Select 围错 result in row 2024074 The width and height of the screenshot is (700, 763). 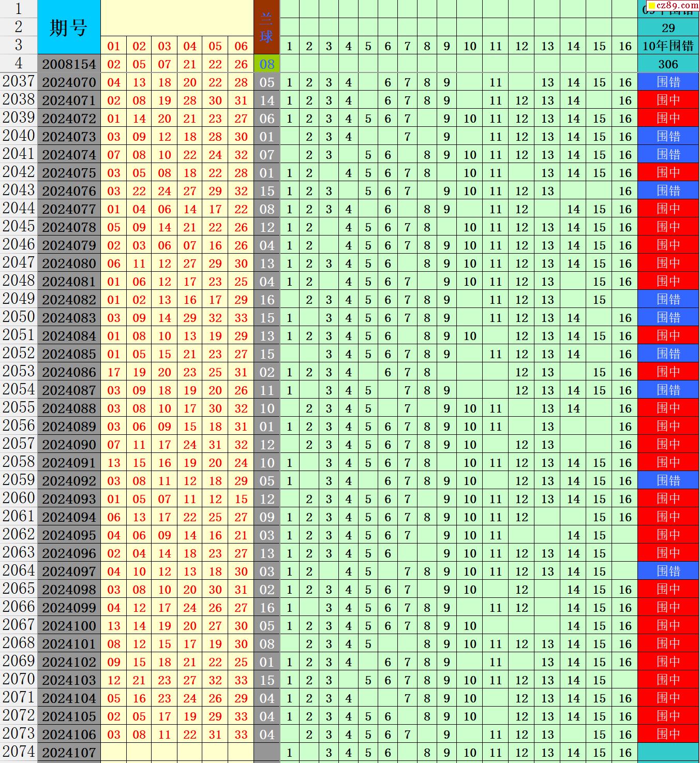pos(668,155)
